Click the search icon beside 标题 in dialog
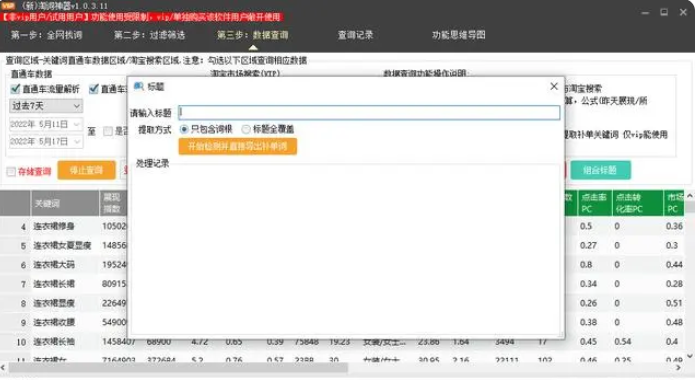 [x=139, y=86]
